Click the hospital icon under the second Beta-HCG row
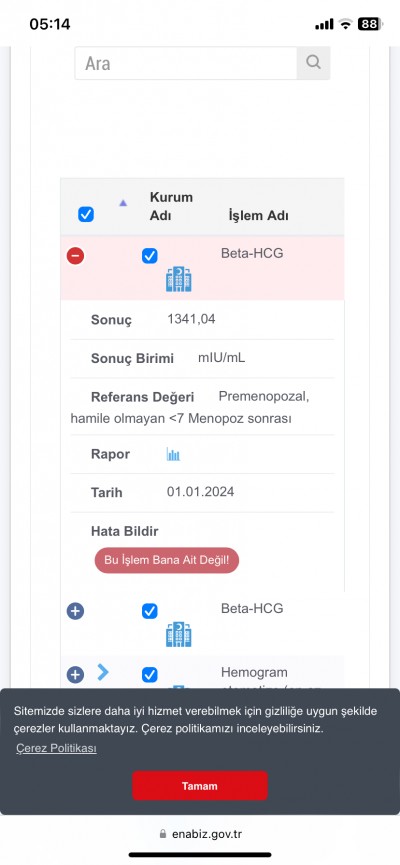This screenshot has width=400, height=865. click(179, 634)
